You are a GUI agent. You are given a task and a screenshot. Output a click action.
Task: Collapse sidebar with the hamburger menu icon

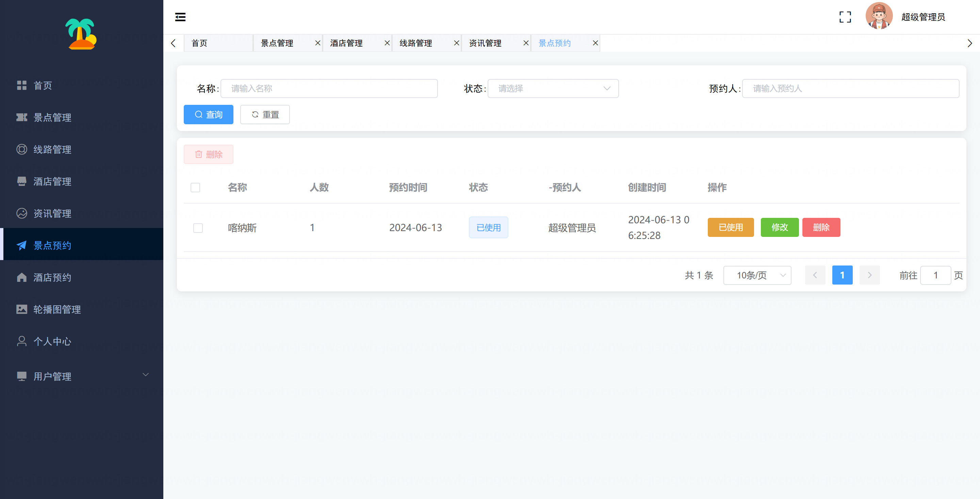coord(180,17)
